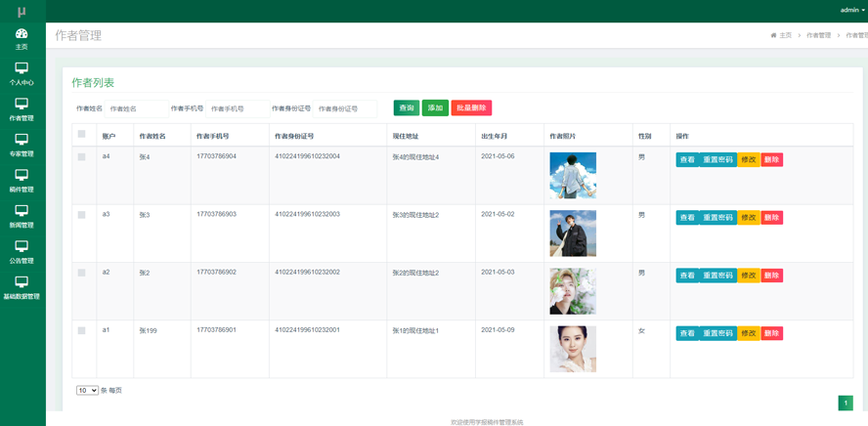Click the 公告管理 monitor icon
The height and width of the screenshot is (426, 868).
click(22, 245)
